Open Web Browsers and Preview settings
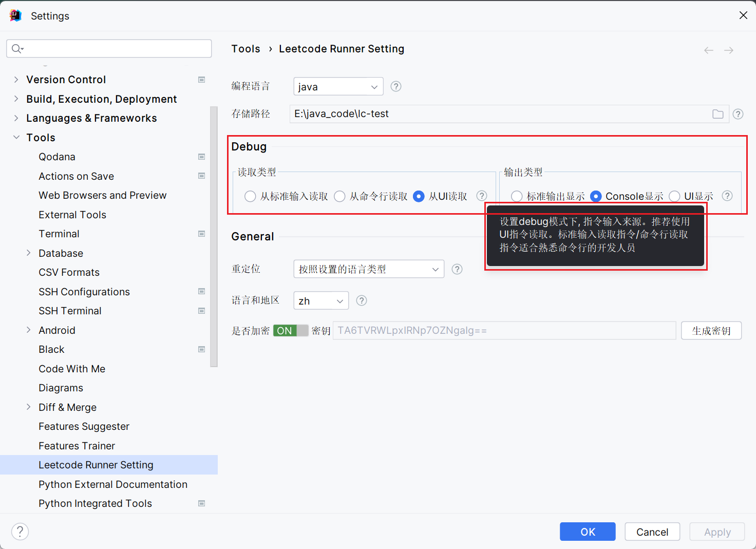The image size is (756, 549). point(102,195)
